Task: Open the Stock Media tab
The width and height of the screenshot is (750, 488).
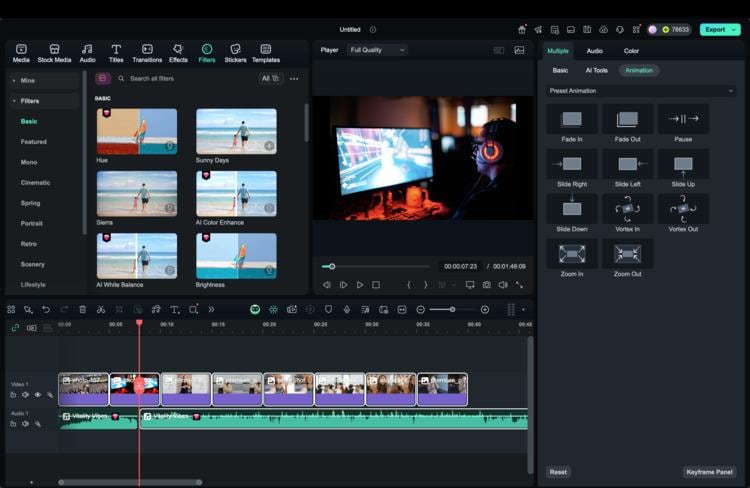Action: (54, 53)
